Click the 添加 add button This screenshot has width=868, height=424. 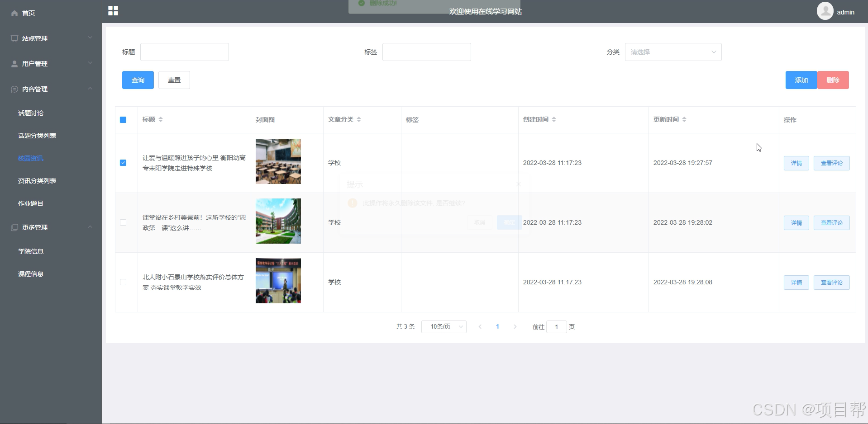[801, 80]
